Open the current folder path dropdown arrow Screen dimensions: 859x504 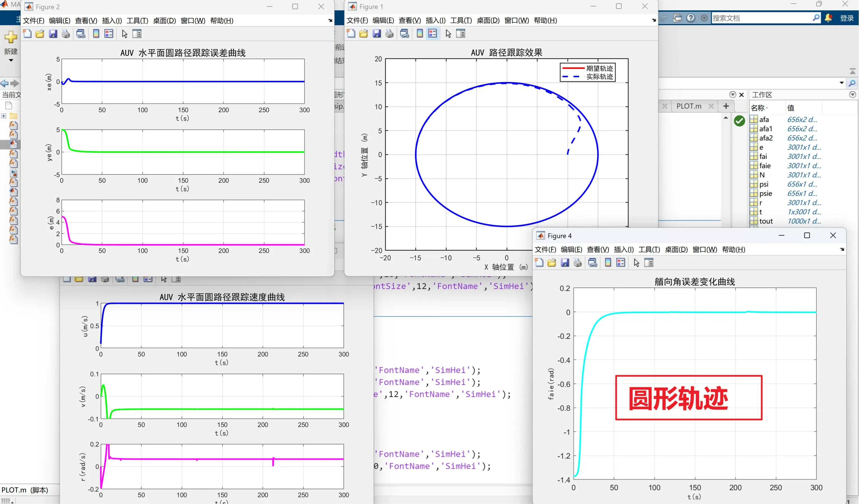point(841,83)
